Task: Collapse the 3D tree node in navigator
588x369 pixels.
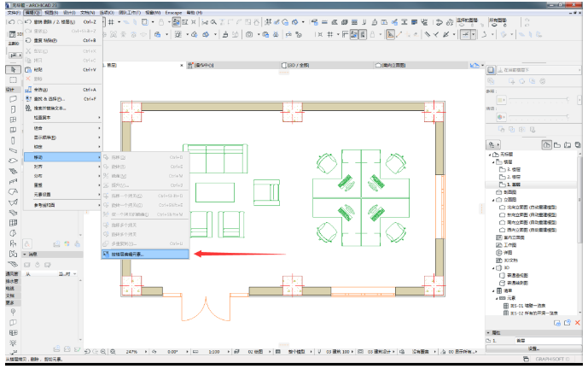Action: pos(493,268)
